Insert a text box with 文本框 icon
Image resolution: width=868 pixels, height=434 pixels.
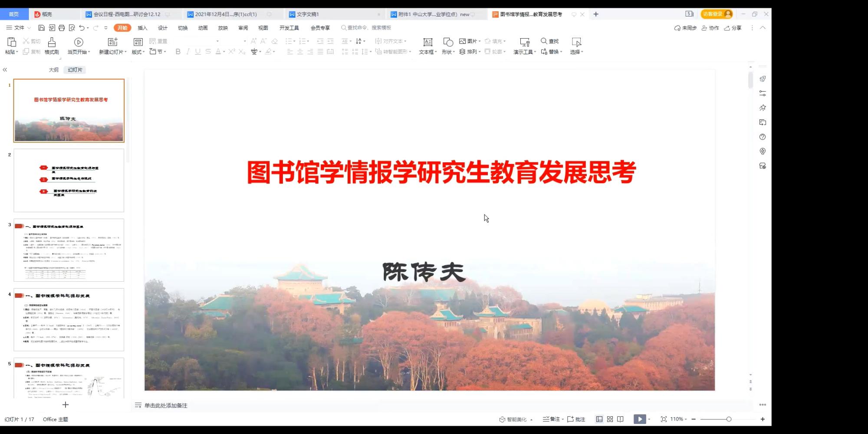tap(427, 42)
